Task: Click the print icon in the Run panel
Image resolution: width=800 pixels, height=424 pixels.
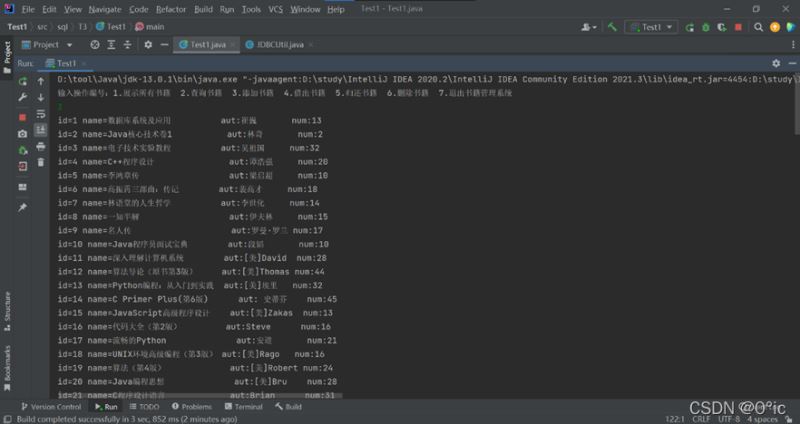Action: [x=41, y=146]
